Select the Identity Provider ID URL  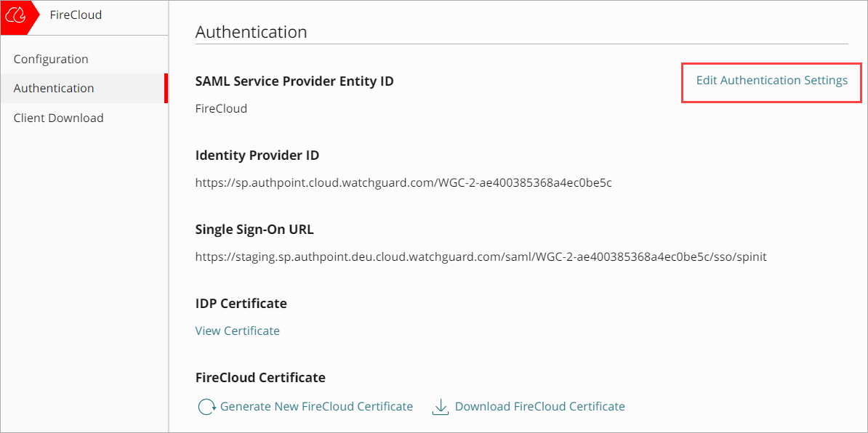[403, 182]
